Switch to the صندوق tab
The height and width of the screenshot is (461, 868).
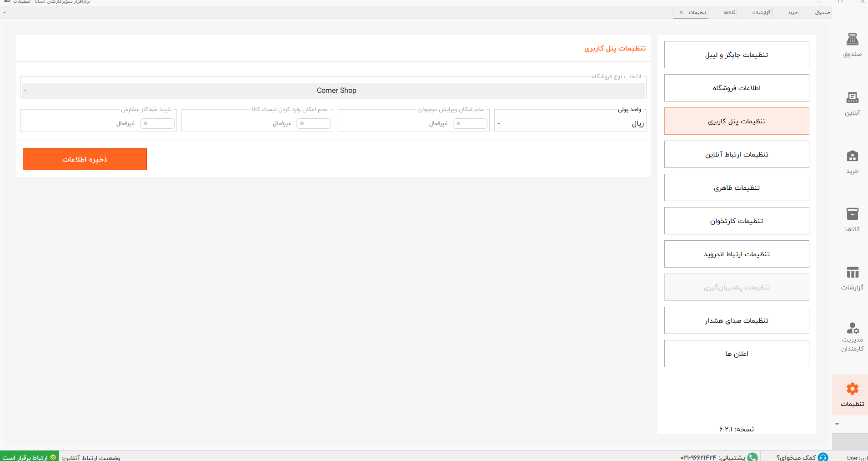point(822,12)
